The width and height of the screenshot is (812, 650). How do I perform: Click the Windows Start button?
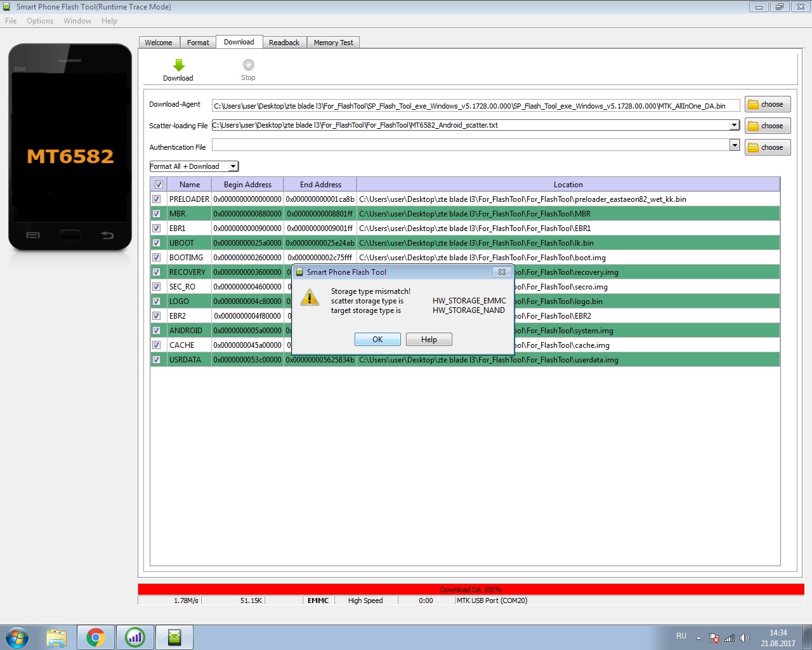coord(17,637)
